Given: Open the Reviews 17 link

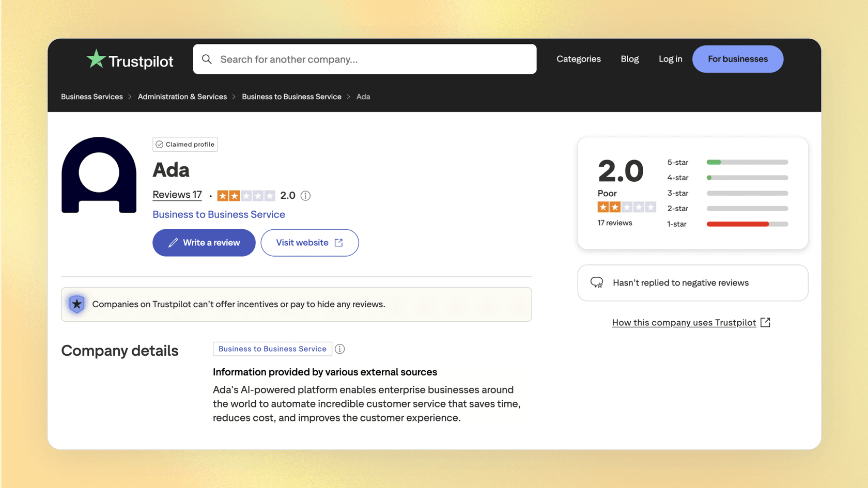Looking at the screenshot, I should coord(177,195).
